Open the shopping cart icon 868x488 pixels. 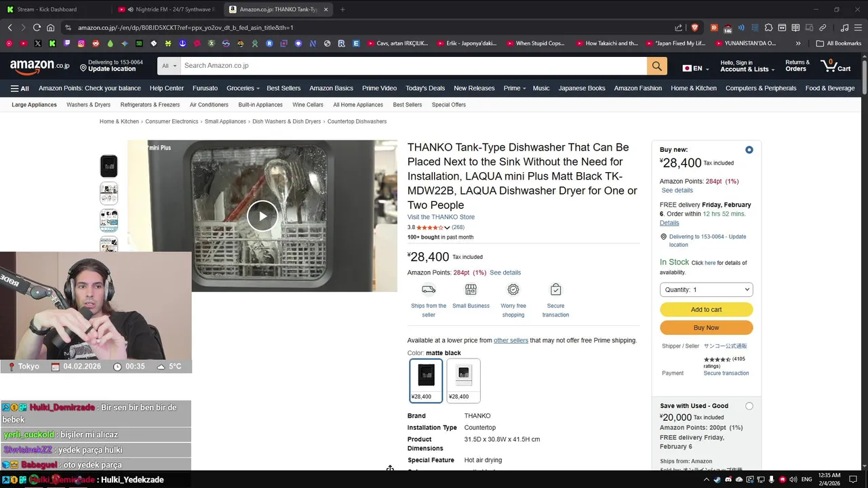[835, 66]
